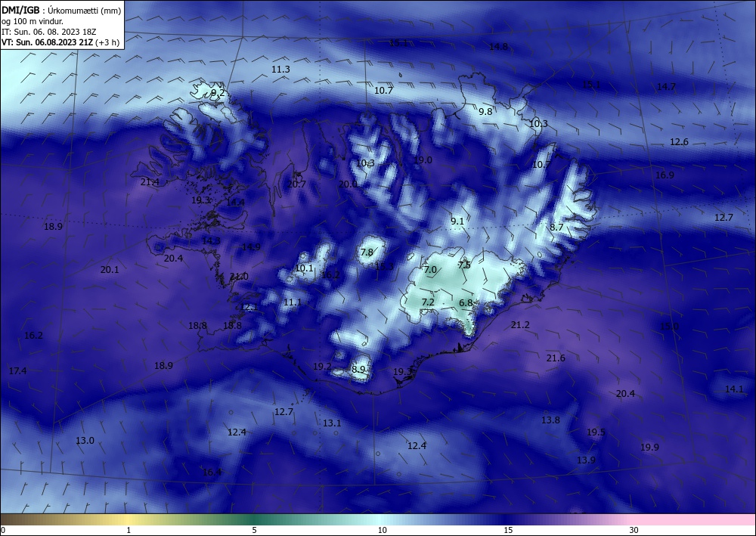This screenshot has width=756, height=536.
Task: Select the 19.9 value on the map
Action: pos(650,448)
